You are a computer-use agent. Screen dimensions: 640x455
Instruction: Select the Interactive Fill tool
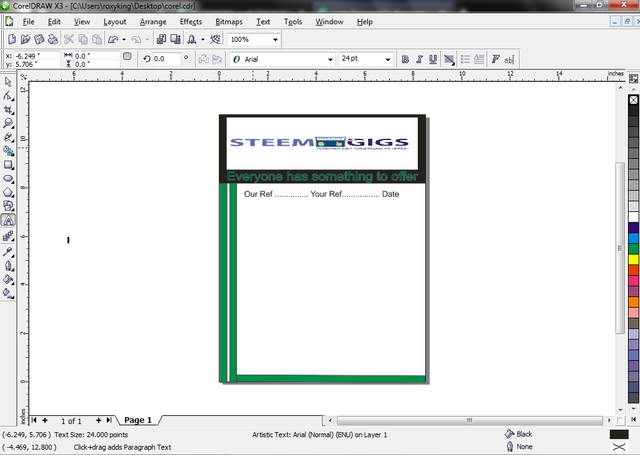click(8, 293)
